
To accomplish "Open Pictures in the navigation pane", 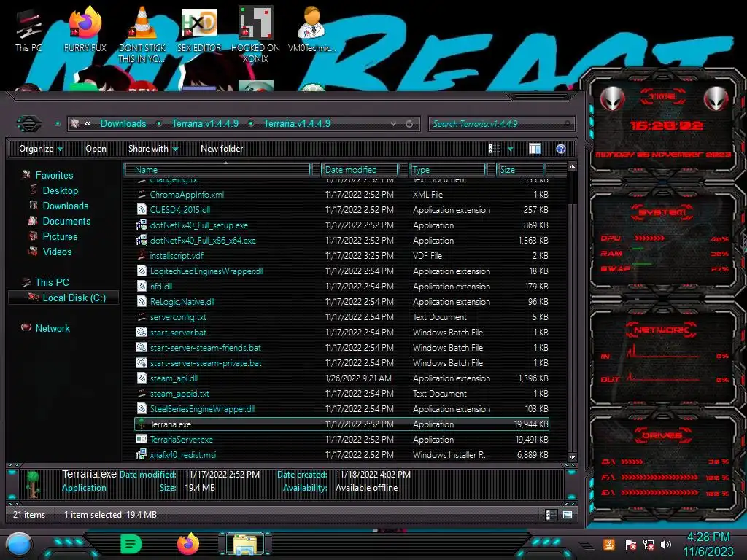I will (60, 236).
